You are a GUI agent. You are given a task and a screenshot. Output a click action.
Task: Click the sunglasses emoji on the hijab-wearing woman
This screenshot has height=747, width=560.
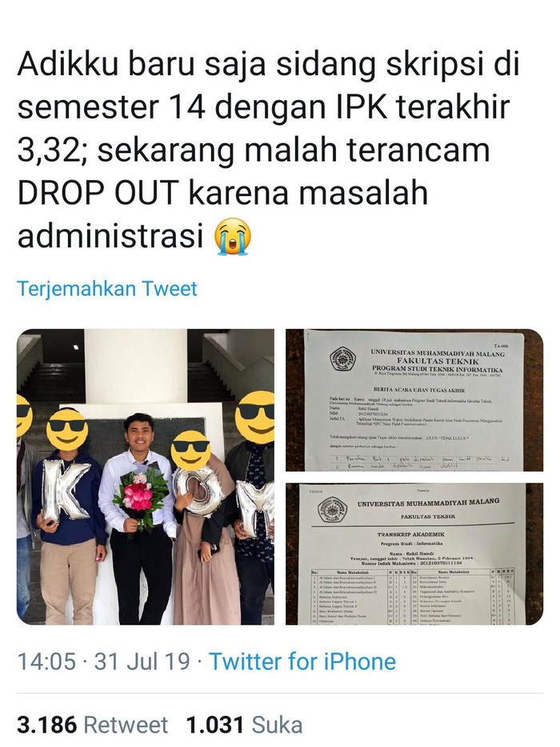click(190, 451)
